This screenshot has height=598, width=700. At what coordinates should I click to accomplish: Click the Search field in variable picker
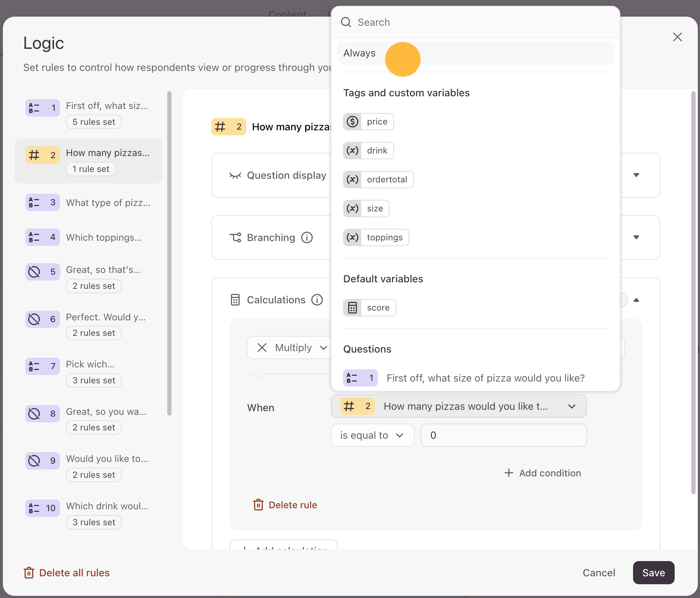pyautogui.click(x=475, y=22)
